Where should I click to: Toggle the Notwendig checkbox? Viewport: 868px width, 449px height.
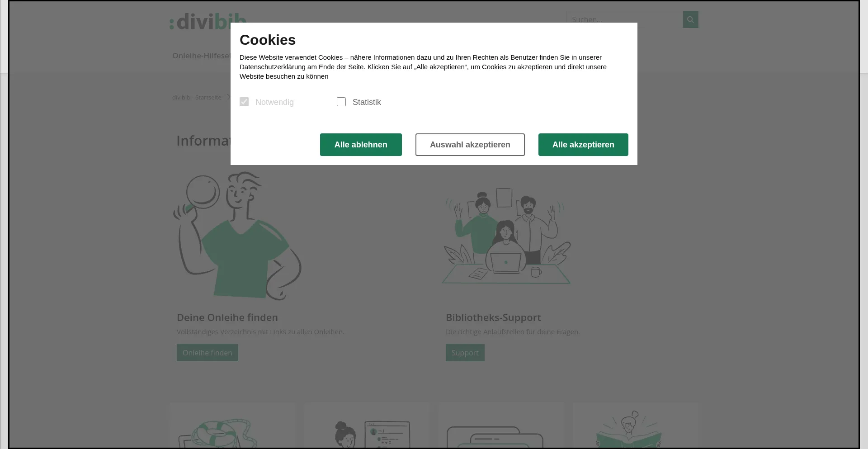[x=244, y=102]
